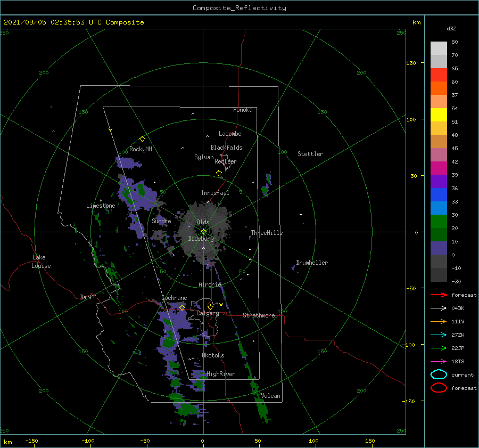The height and width of the screenshot is (448, 479).
Task: Click the Strathmore city label
Action: coord(259,315)
